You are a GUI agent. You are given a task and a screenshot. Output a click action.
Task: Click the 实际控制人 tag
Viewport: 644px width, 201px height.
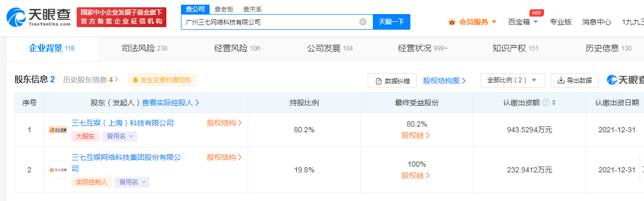[x=91, y=182]
